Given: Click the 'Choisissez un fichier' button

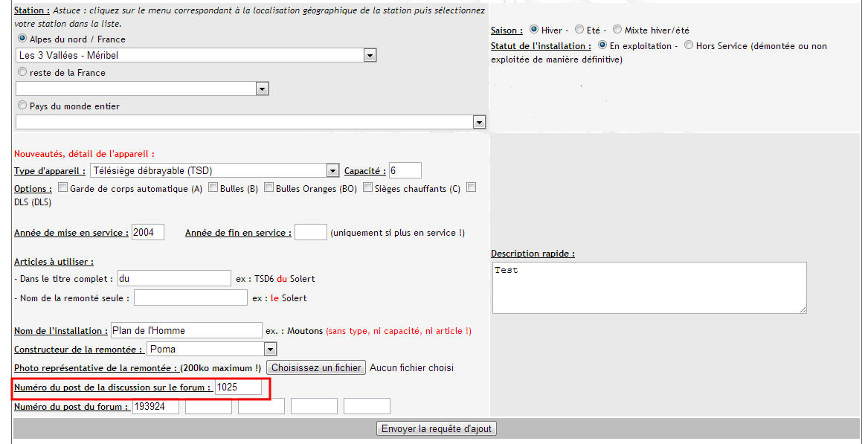Looking at the screenshot, I should [x=316, y=367].
